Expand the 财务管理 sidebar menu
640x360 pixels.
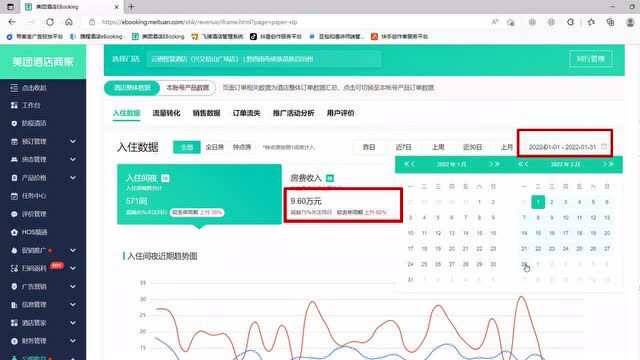[73, 341]
